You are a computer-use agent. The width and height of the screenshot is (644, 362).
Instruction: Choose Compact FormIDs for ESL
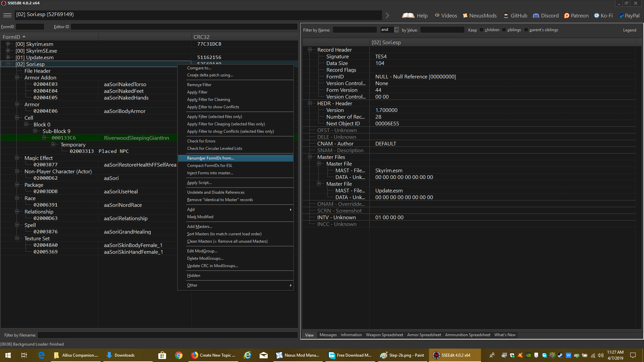tap(235, 166)
